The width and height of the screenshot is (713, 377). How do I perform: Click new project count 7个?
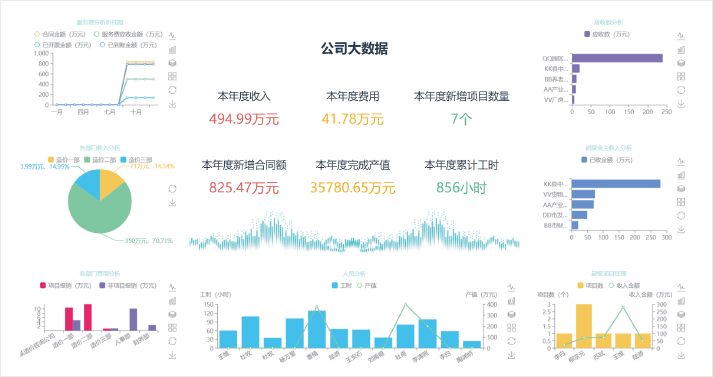point(462,119)
